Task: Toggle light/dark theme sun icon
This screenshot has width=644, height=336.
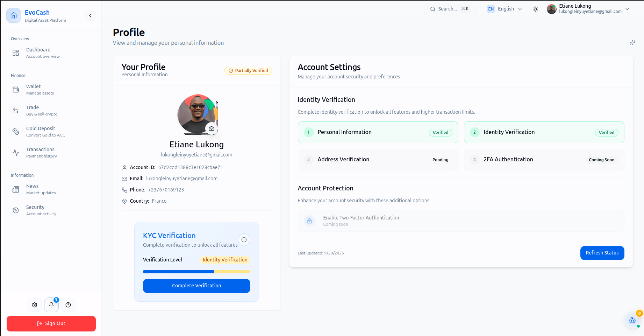Action: [x=536, y=9]
